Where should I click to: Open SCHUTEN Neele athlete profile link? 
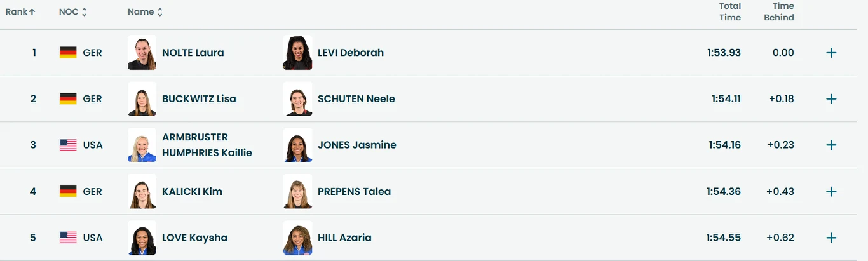coord(356,99)
